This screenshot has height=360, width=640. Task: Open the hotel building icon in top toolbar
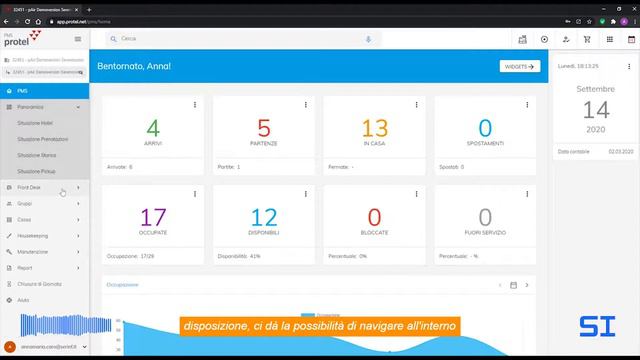522,40
